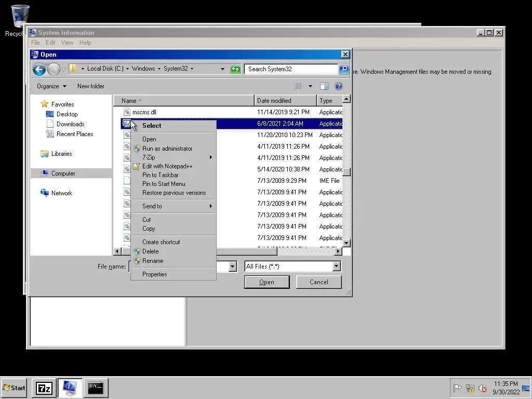Click the Computer icon in the navigation pane
Screen dimensions: 532x399
(x=45, y=174)
